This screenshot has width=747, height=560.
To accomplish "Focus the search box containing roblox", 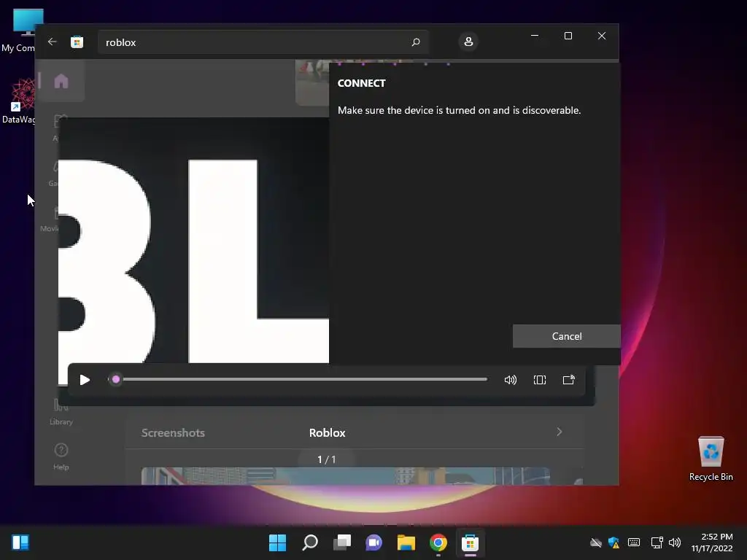I will click(263, 42).
